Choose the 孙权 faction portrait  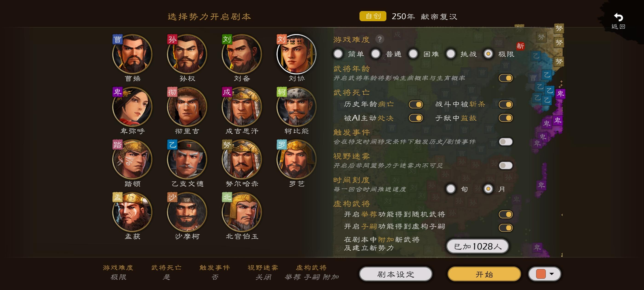coord(187,54)
